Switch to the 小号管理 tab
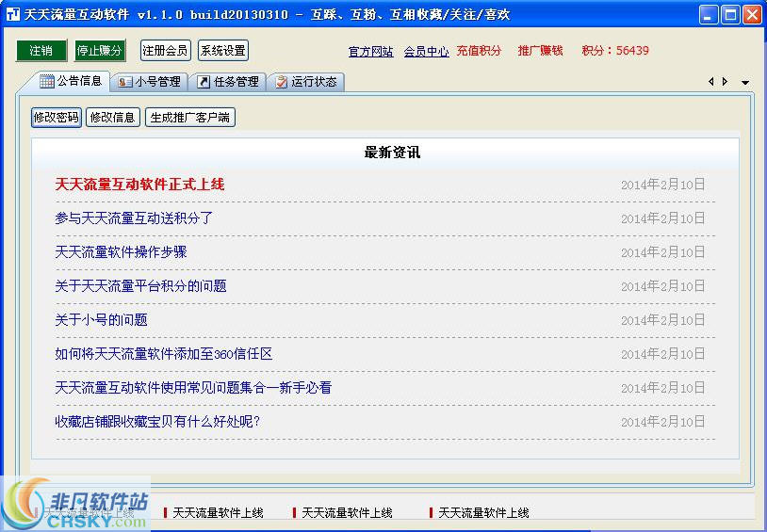This screenshot has height=532, width=767. [149, 82]
